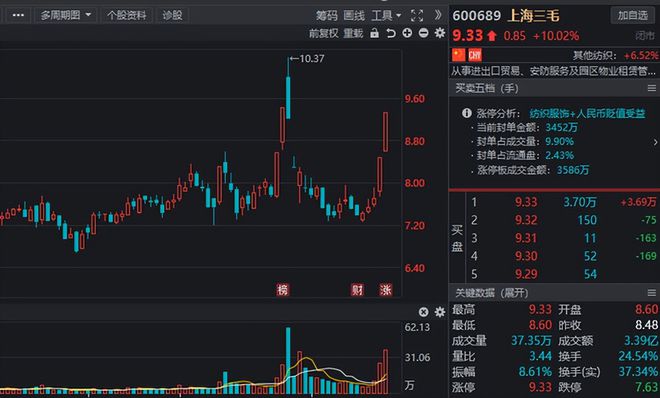Viewport: 660px width, 398px height.
Task: Click the fullscreen expand icon
Action: pos(417,16)
